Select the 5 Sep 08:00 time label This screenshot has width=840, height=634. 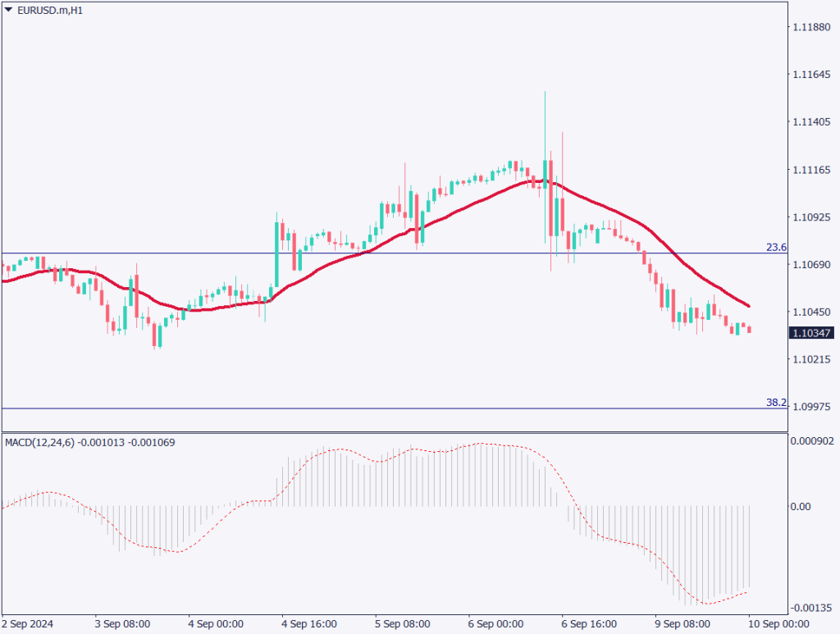(402, 624)
